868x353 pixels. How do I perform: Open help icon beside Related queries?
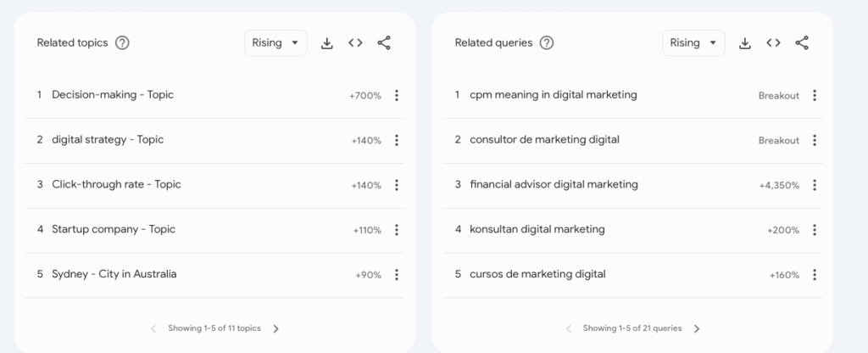pos(547,43)
